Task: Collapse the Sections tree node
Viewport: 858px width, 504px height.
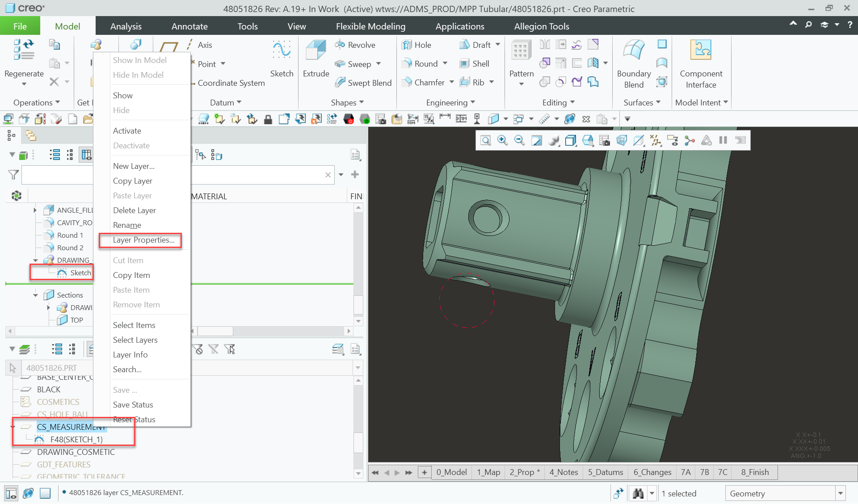Action: click(x=36, y=294)
